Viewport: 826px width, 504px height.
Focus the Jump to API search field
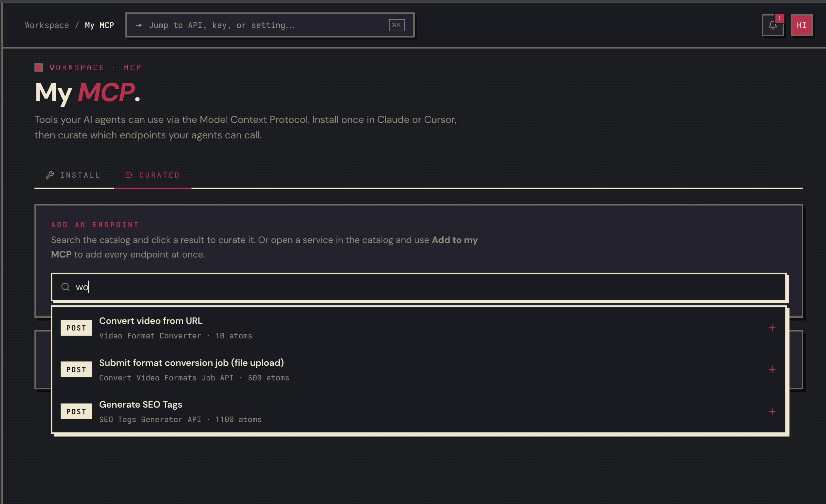pos(270,25)
